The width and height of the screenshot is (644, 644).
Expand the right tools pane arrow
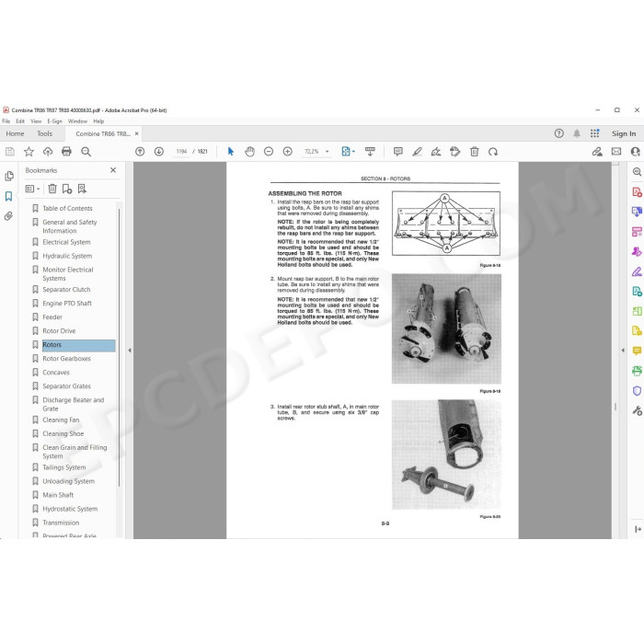(x=623, y=351)
